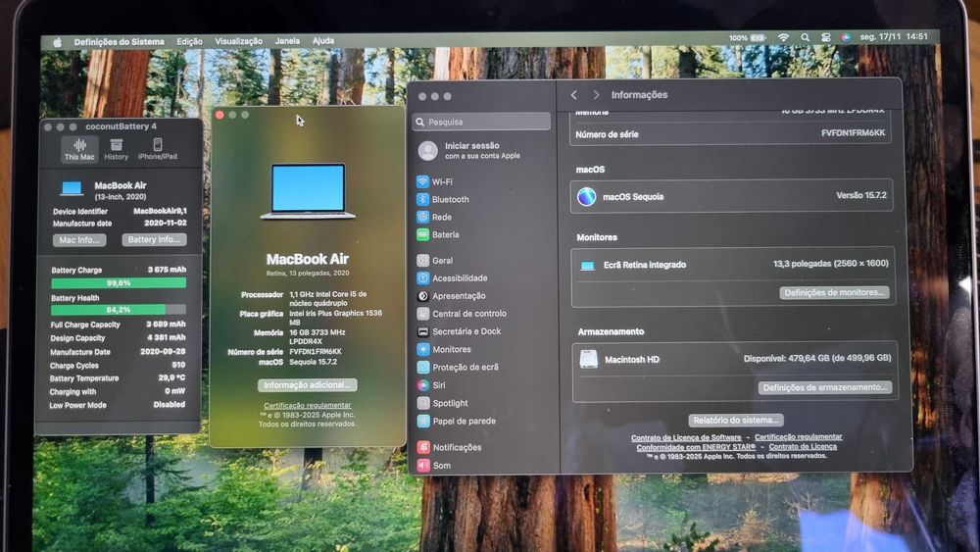Screen dimensions: 980x552
Task: Open the Definições do Sistema menu
Action: point(119,42)
